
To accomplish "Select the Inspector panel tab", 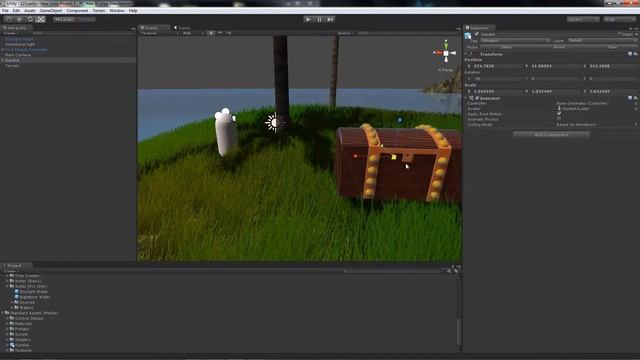I will tap(479, 28).
